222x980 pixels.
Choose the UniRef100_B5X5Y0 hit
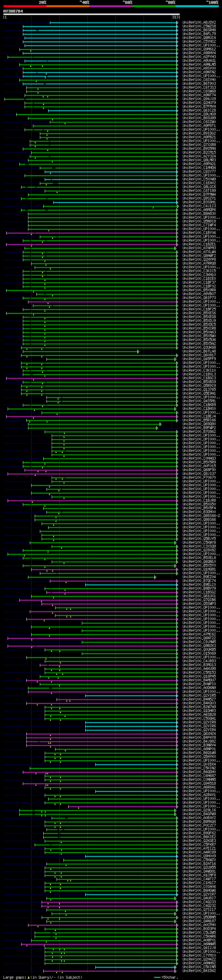point(199,565)
